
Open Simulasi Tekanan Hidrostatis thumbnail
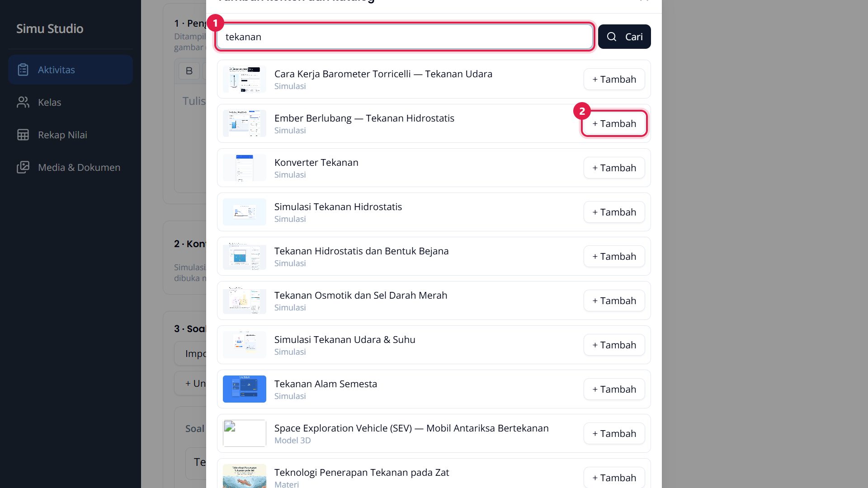[x=245, y=212]
